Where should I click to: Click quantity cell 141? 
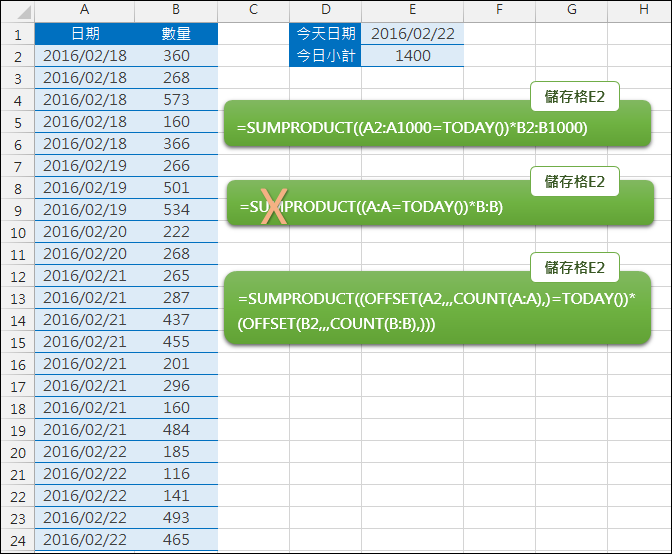coord(176,496)
